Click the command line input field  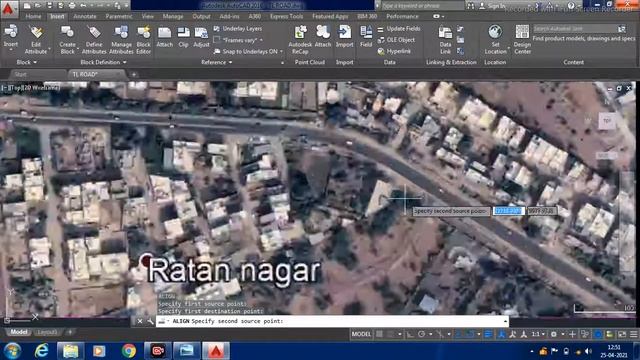[x=332, y=321]
